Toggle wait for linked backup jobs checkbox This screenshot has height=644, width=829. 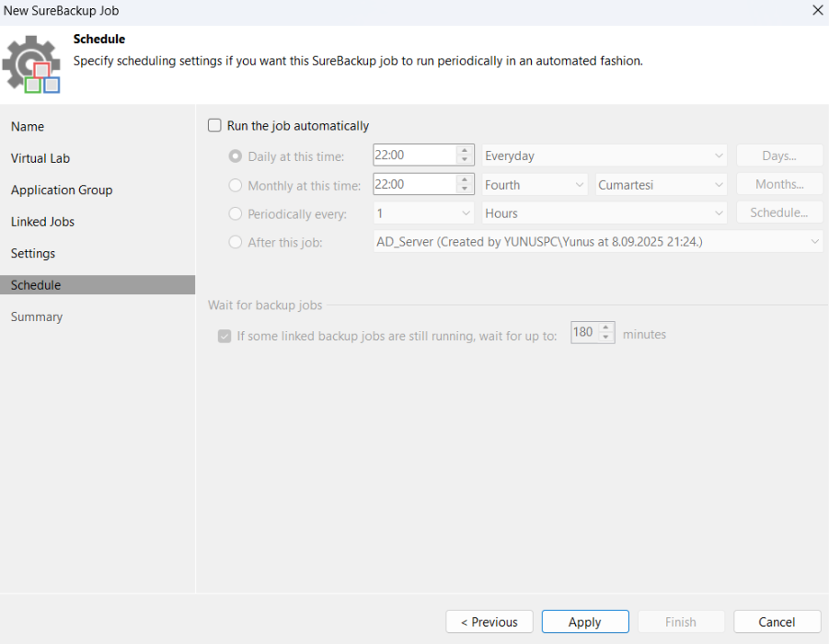click(225, 336)
